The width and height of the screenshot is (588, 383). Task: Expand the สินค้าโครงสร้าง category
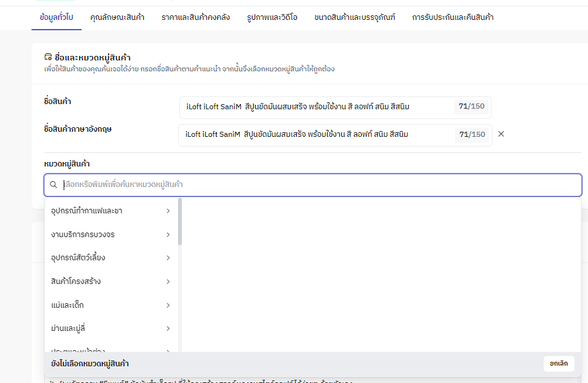111,281
